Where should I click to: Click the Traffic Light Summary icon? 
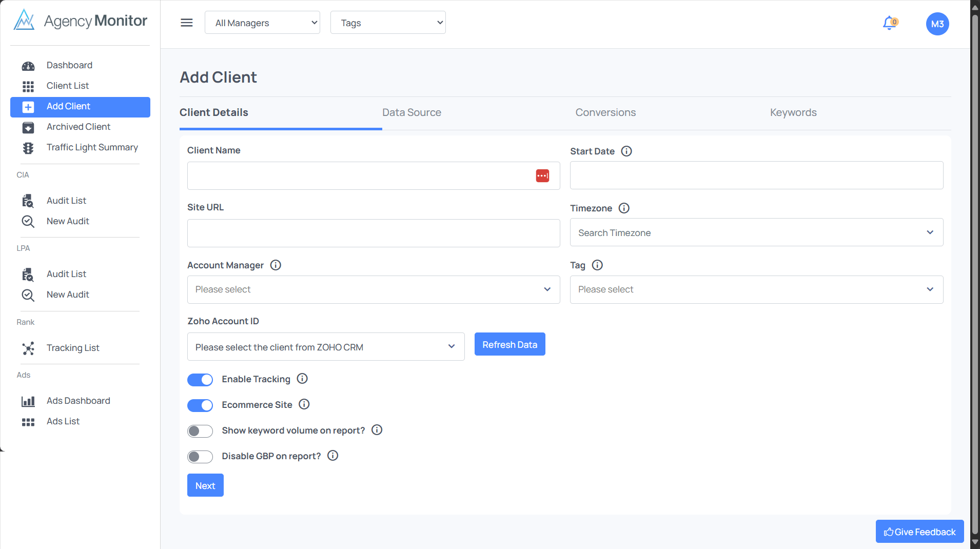(x=28, y=148)
